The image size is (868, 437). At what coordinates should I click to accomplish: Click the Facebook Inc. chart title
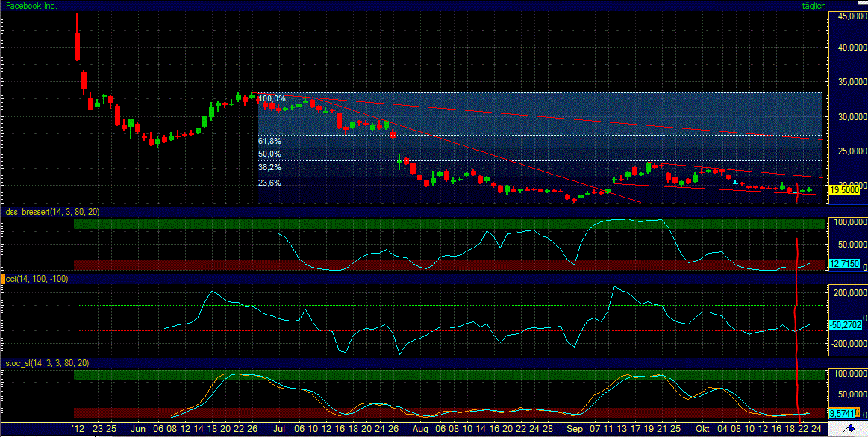[32, 5]
